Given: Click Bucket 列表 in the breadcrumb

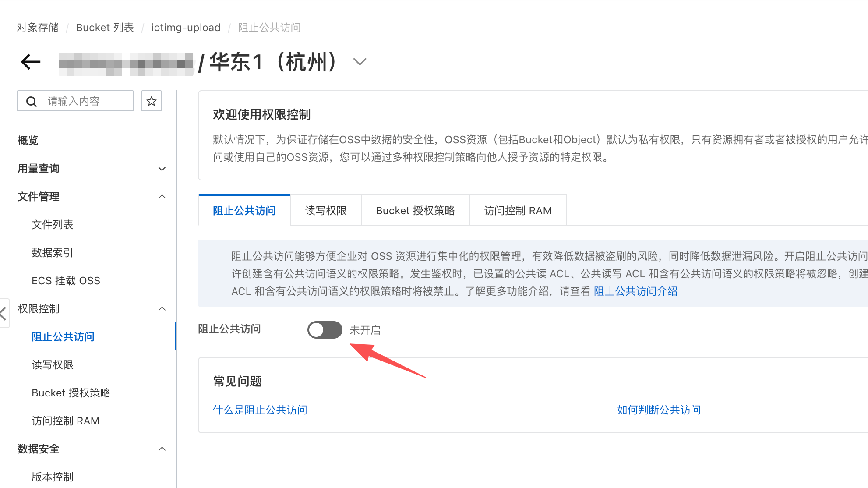Looking at the screenshot, I should tap(105, 28).
